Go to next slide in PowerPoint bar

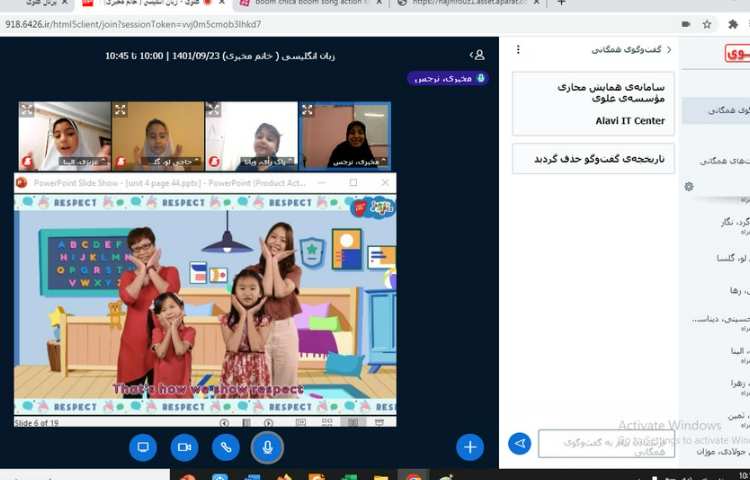268,423
